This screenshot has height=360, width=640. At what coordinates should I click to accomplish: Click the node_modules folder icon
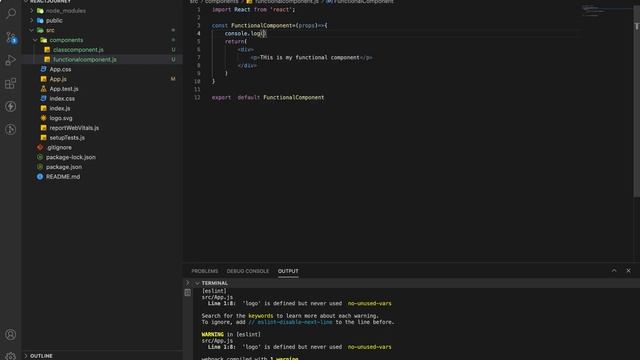coord(40,11)
